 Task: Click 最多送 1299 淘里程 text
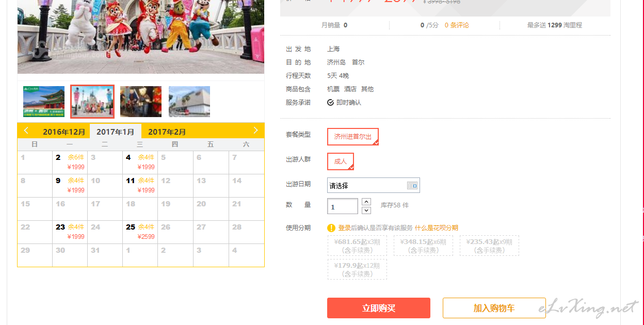(x=554, y=25)
